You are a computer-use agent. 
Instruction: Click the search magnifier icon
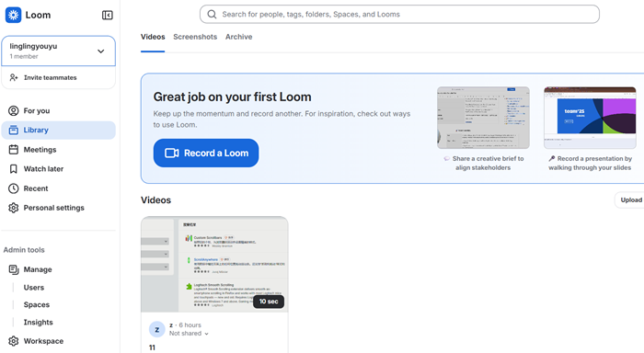(212, 15)
